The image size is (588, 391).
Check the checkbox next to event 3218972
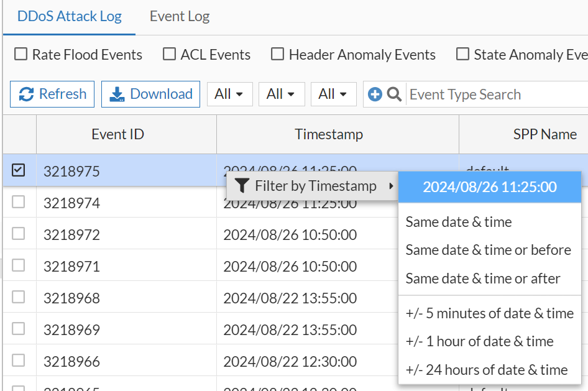click(x=19, y=234)
